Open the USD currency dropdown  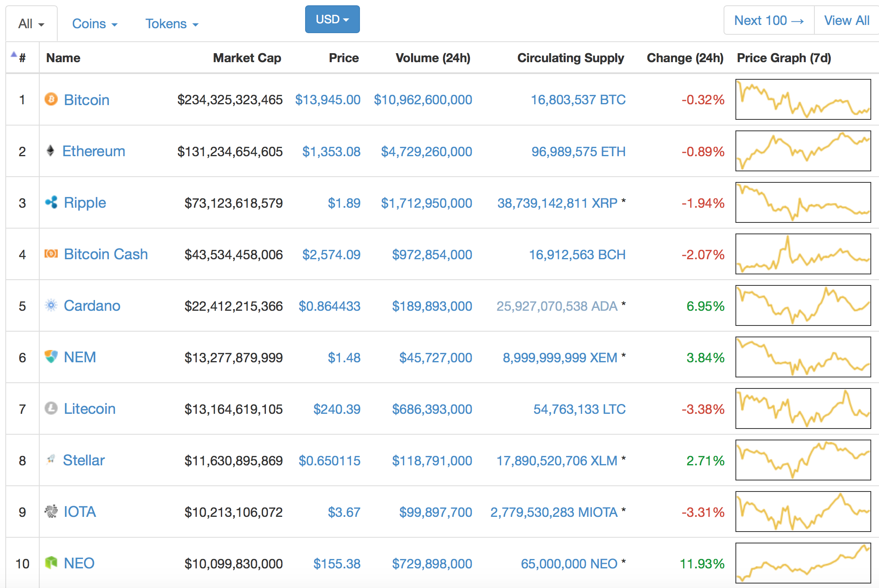(332, 19)
